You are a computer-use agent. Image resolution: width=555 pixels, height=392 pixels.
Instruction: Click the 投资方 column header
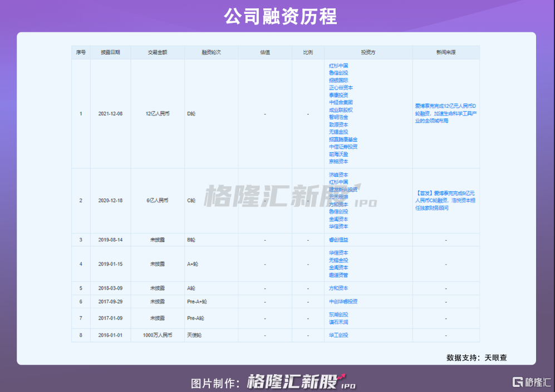(368, 52)
